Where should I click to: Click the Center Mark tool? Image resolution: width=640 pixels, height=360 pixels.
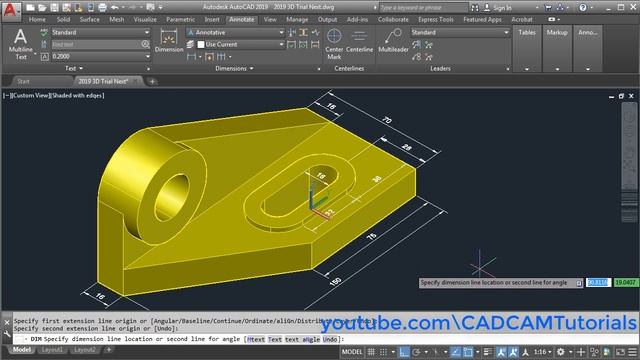click(x=334, y=44)
